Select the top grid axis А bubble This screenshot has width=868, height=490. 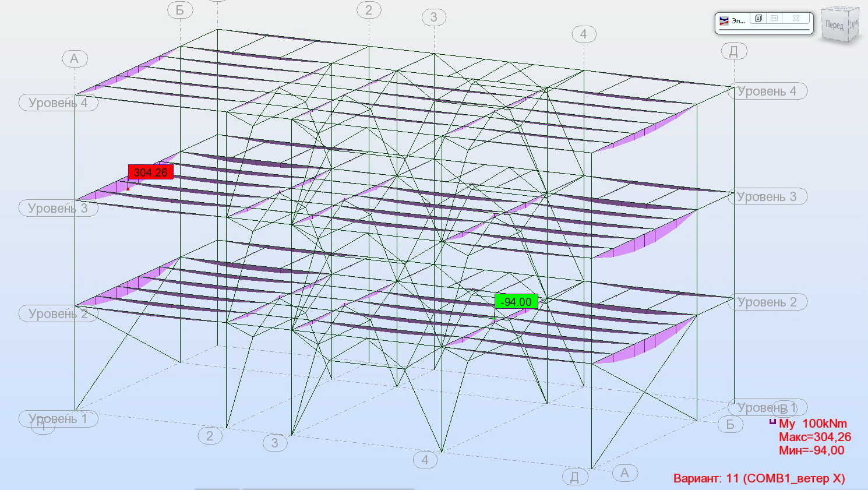click(x=75, y=59)
